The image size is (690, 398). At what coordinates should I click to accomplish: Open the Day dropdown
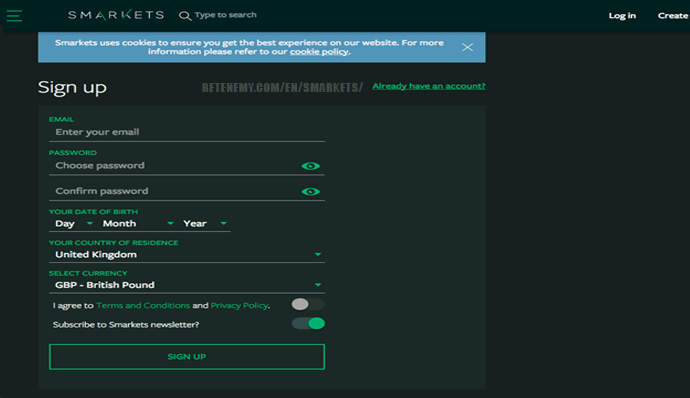[73, 224]
